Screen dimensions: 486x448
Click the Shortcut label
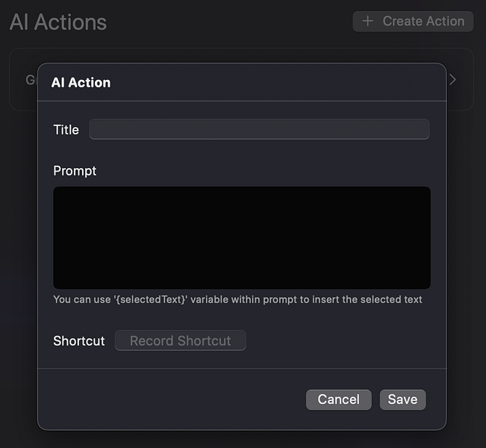click(x=79, y=341)
